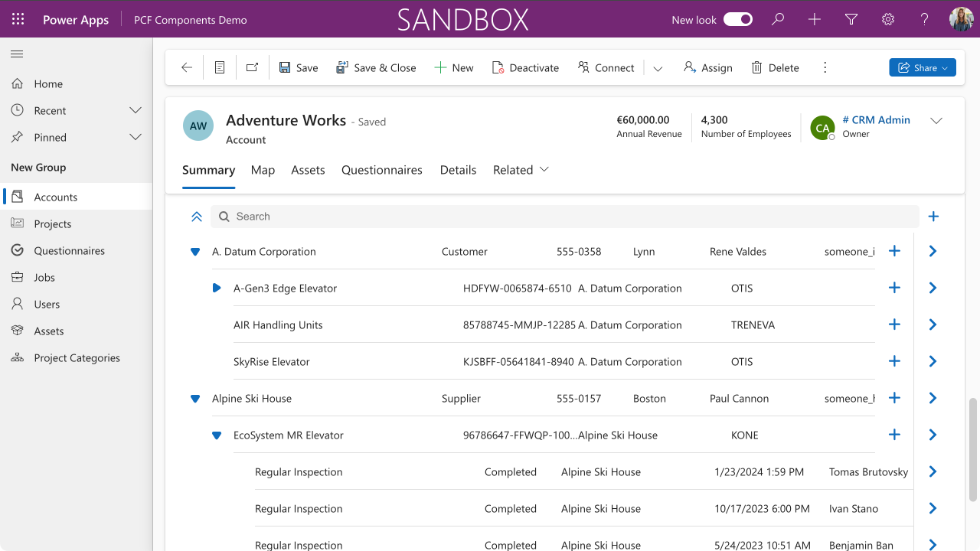The width and height of the screenshot is (980, 551).
Task: Open the Connect dropdown chevron
Action: 658,68
